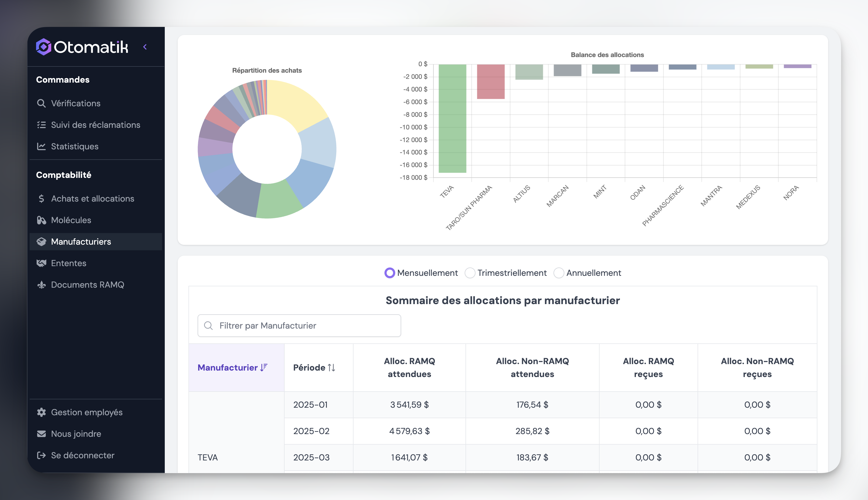Image resolution: width=868 pixels, height=500 pixels.
Task: Click the Ententes handshake icon
Action: coord(41,263)
